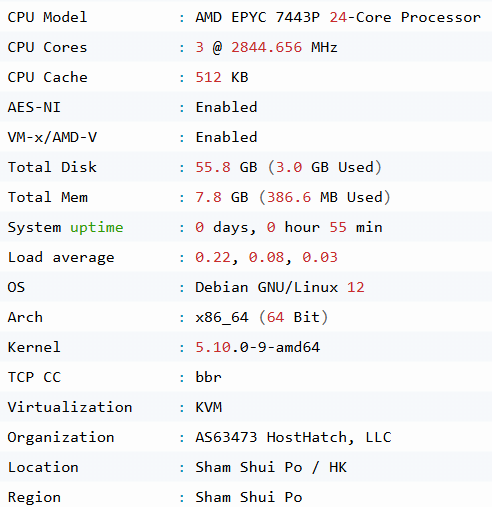Click the 'VM-x/AMD-V' label
The width and height of the screenshot is (492, 507).
pyautogui.click(x=52, y=137)
